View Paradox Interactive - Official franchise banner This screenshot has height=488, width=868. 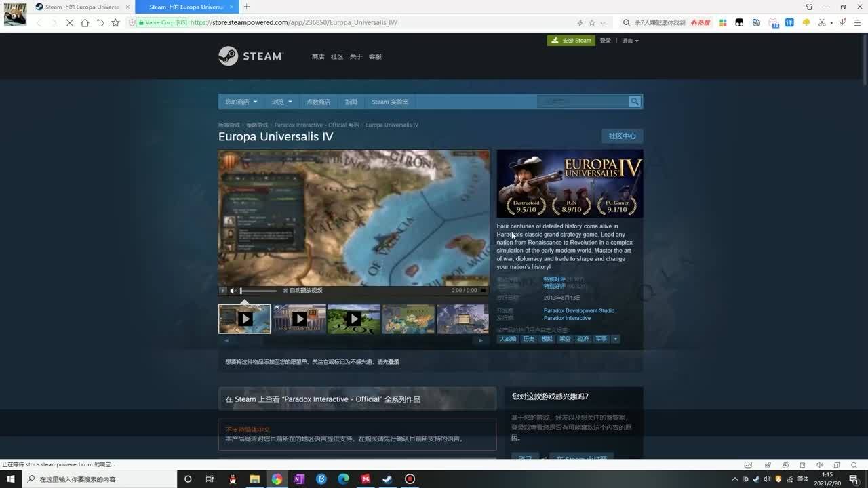coord(357,399)
